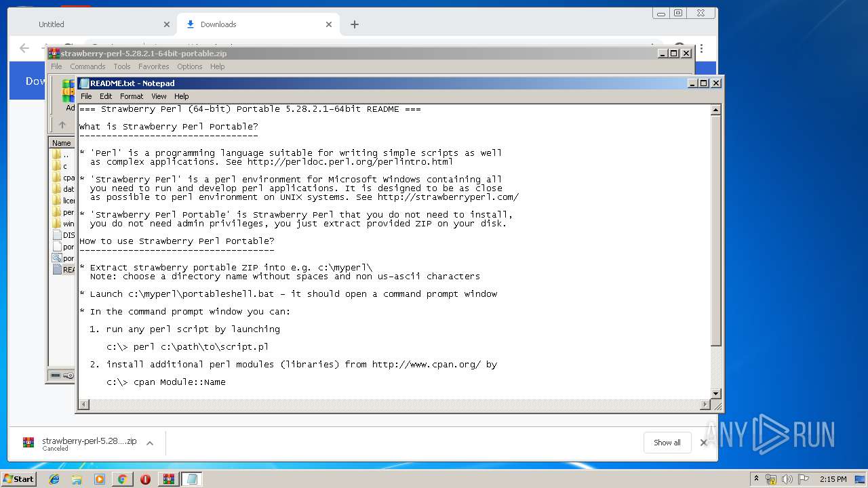Viewport: 868px width, 488px height.
Task: Click Notepad vertical scrollbar up arrow
Action: (715, 110)
